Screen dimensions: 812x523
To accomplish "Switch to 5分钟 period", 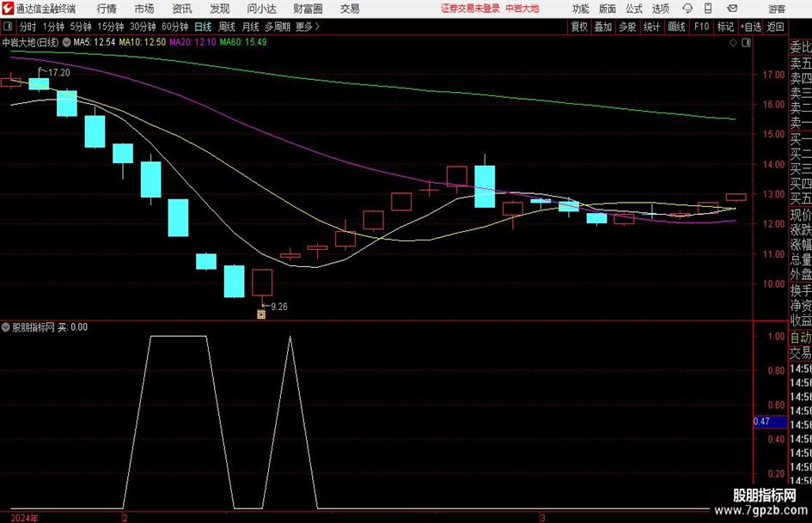I will coord(81,27).
